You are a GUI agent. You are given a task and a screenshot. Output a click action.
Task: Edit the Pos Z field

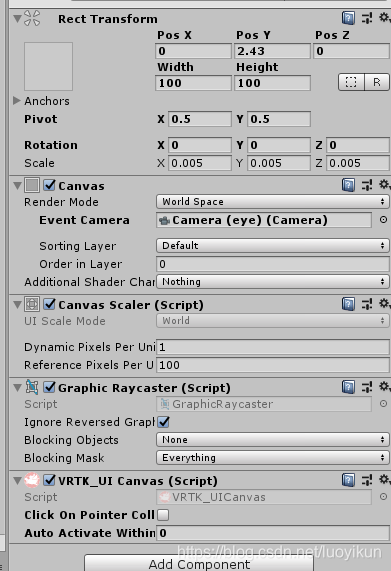[x=352, y=51]
